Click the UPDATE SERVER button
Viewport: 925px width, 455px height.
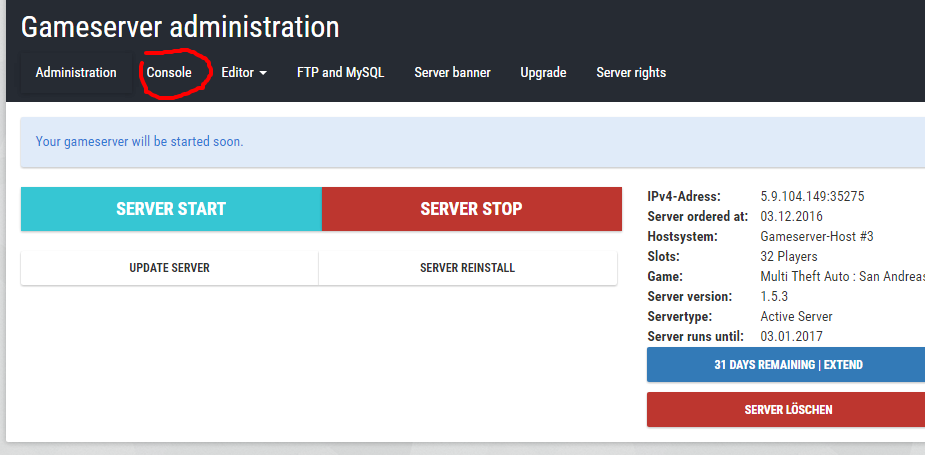click(x=169, y=268)
